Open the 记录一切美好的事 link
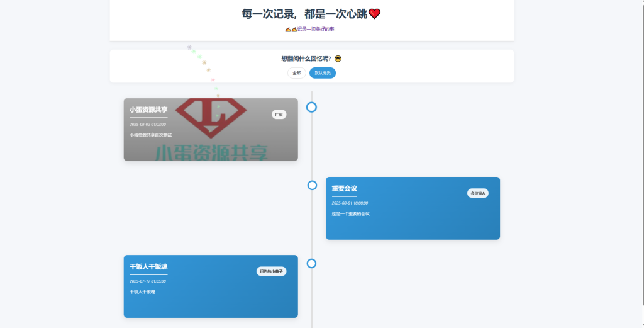 (318, 30)
